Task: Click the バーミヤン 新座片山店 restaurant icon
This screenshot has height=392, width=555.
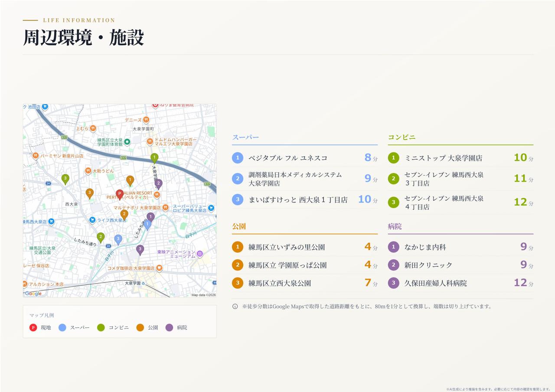Action: click(36, 156)
